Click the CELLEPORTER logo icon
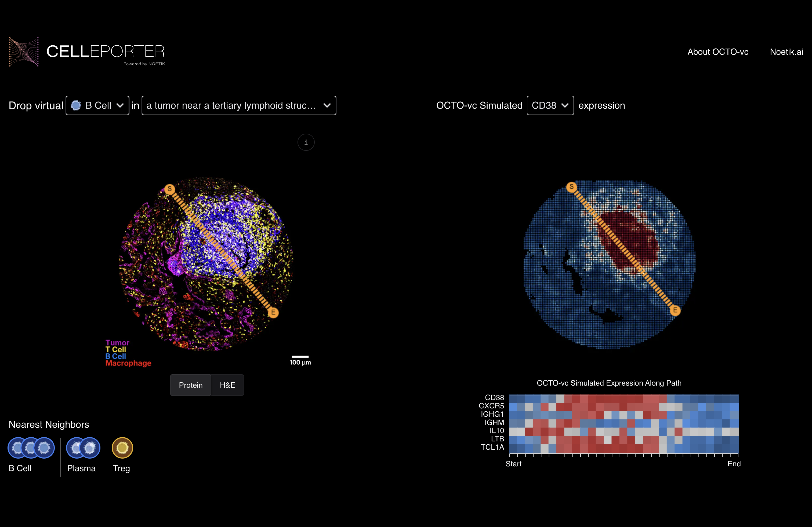812x527 pixels. [x=24, y=52]
